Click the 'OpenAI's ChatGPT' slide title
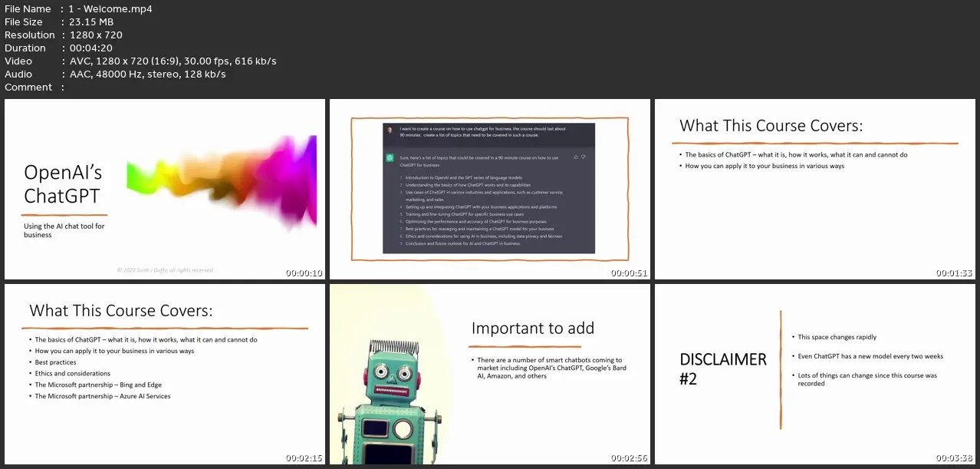This screenshot has height=469, width=980. pos(63,184)
